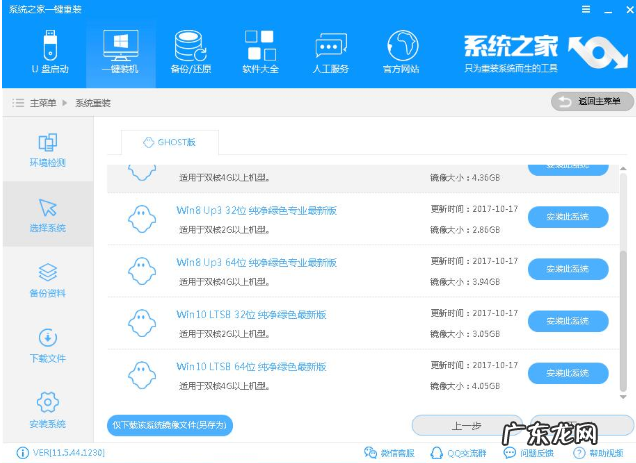Viewport: 636px width, 463px height.
Task: Open 帮助视频 help link
Action: pos(598,453)
